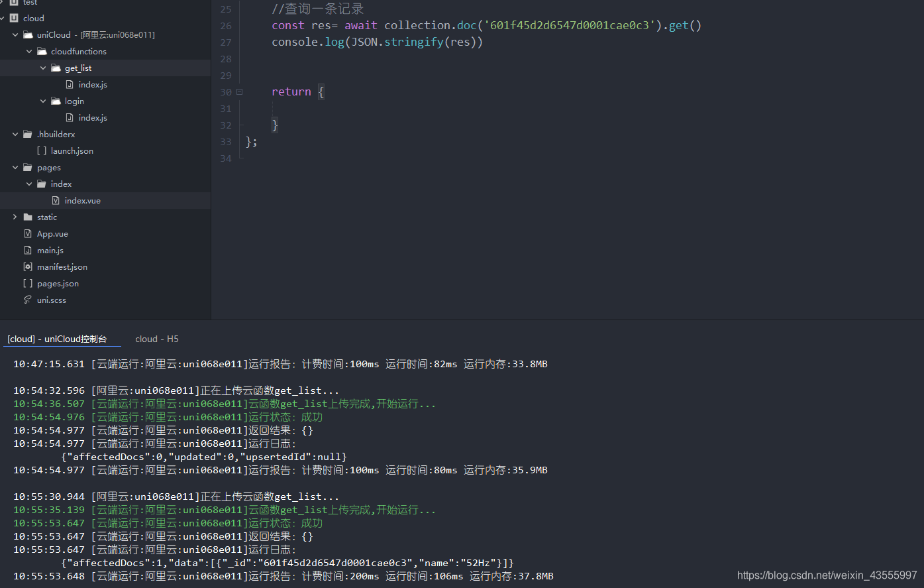Click line number 30 in the gutter

226,92
